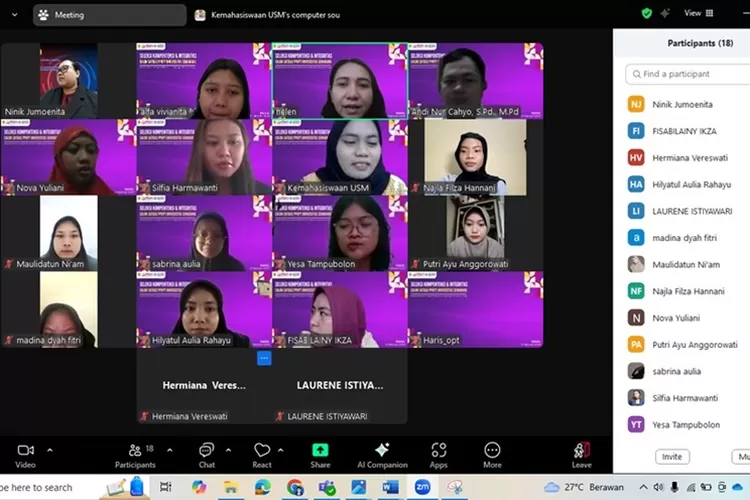The height and width of the screenshot is (500, 750).
Task: Open the View layout menu
Action: [x=698, y=13]
